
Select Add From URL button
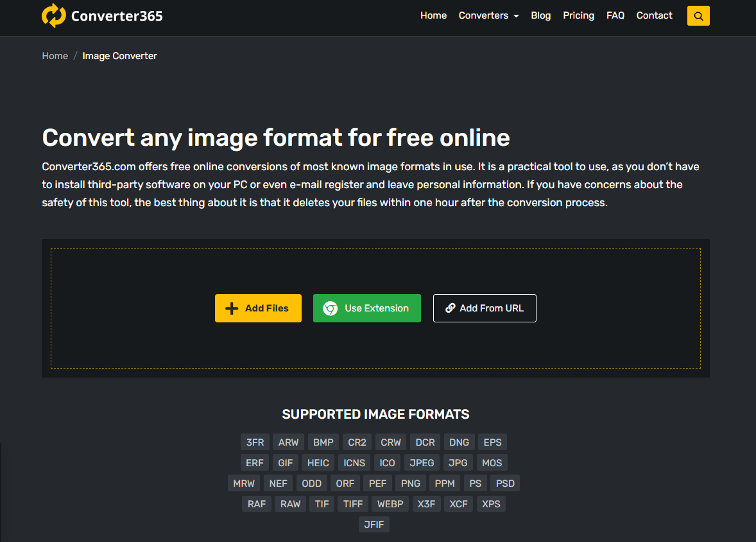485,308
